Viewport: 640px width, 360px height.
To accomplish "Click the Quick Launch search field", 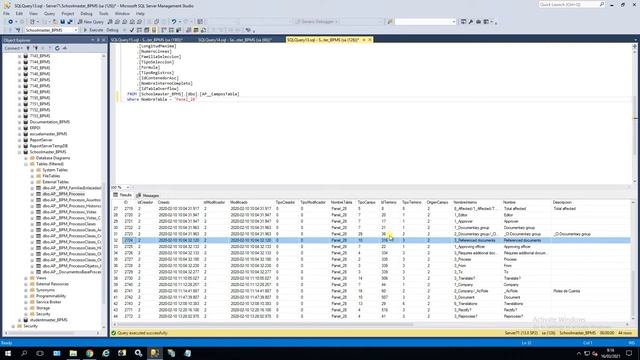I will 571,4.
